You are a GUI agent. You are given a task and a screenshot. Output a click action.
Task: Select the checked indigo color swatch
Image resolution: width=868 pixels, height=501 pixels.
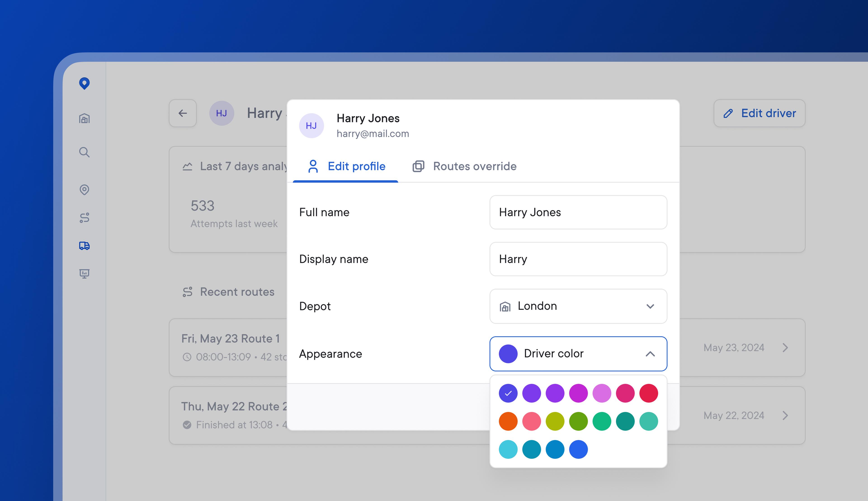tap(508, 393)
